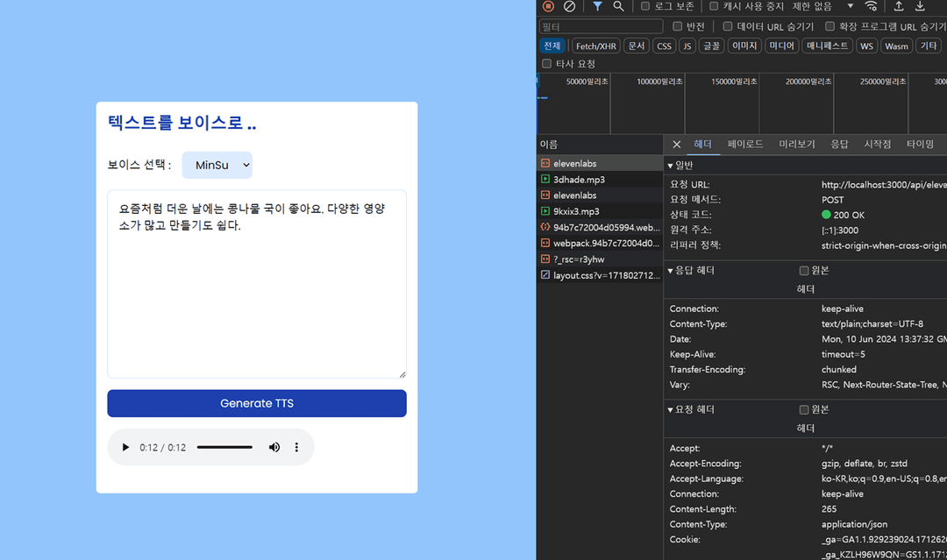Viewport: 947px width, 560px height.
Task: Switch to the 페이로드 tab
Action: coord(744,145)
